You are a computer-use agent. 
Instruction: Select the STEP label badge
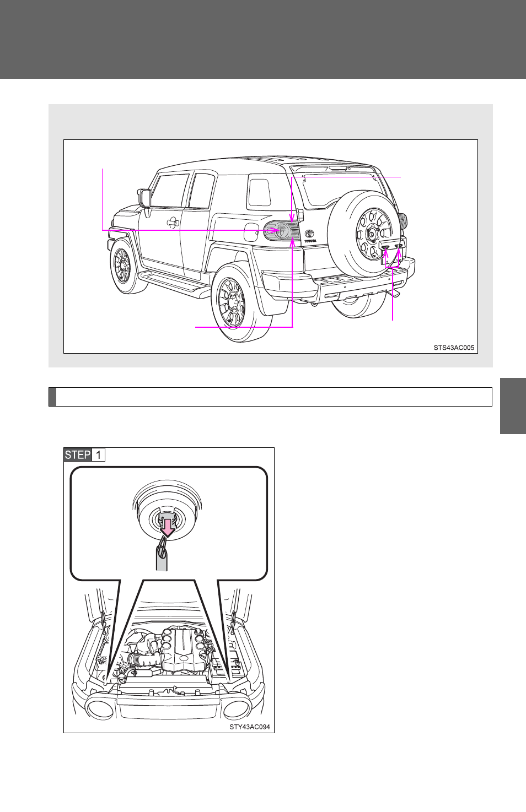[x=77, y=454]
